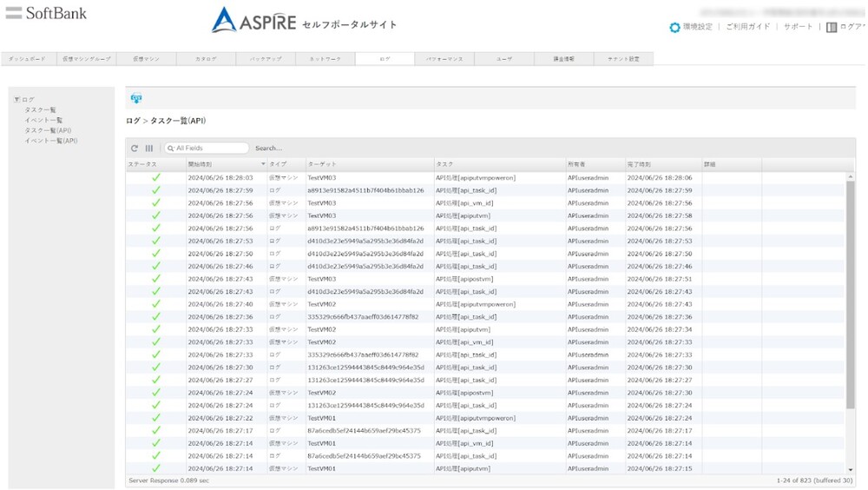Open the ご利用ガイド link
The height and width of the screenshot is (490, 868).
pyautogui.click(x=747, y=27)
